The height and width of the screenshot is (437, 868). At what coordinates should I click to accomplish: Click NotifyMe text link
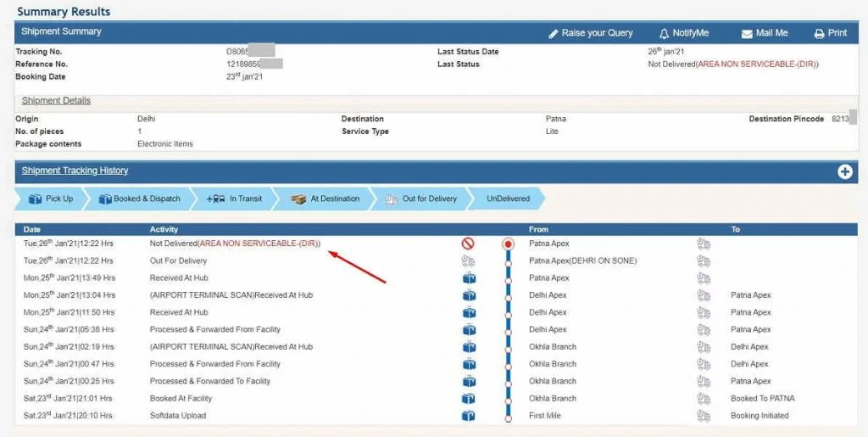click(x=690, y=33)
